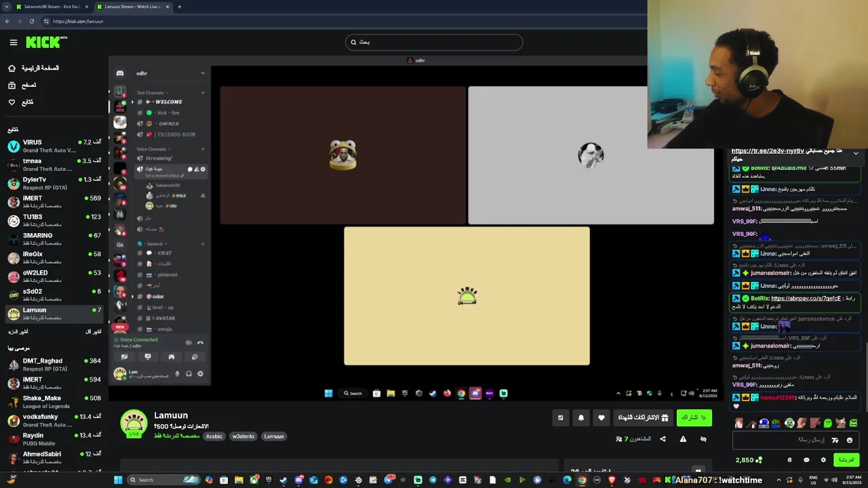Click the send message chat field
Viewport: 868px width, 488px height.
[795, 440]
